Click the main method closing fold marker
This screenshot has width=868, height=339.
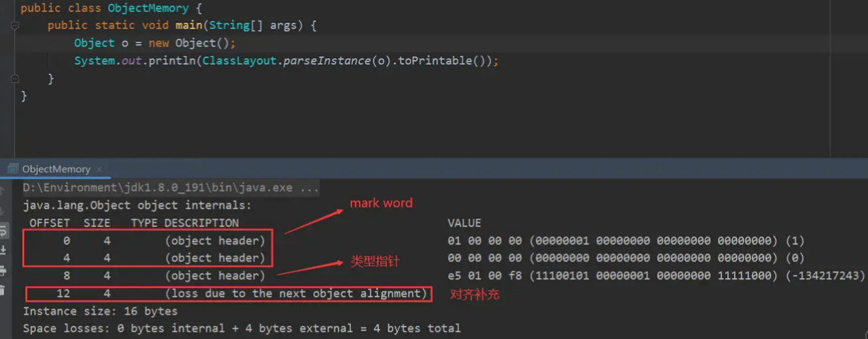pyautogui.click(x=15, y=79)
